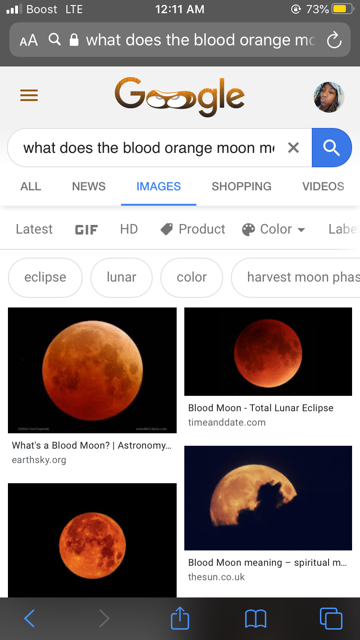Enable the HD image filter
Viewport: 360px width, 640px height.
coord(129,229)
